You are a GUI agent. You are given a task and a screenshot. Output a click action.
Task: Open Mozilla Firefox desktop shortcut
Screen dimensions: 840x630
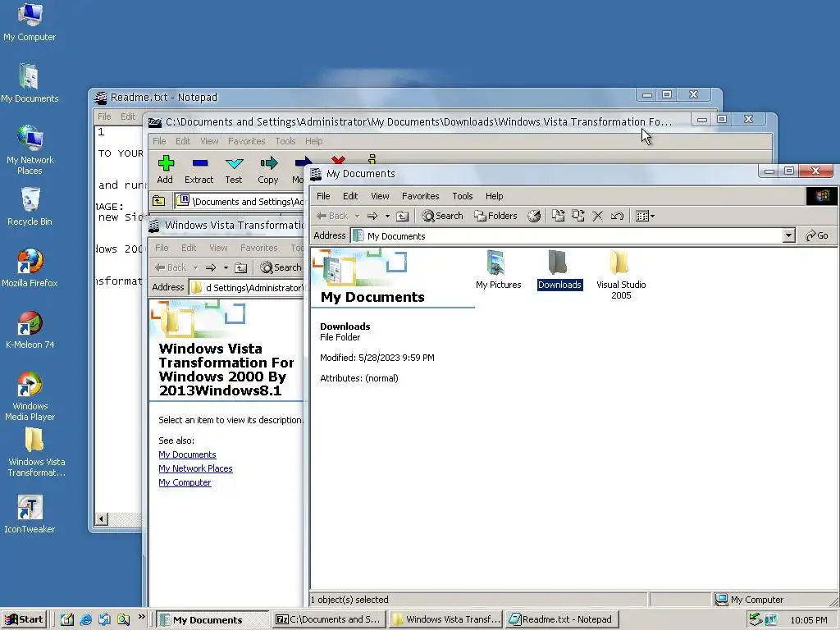[x=30, y=268]
